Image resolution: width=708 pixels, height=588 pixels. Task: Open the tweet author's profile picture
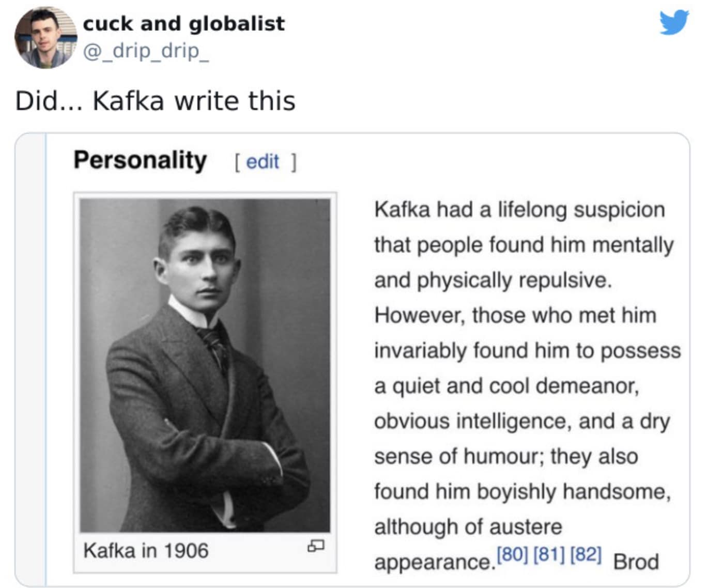[x=45, y=38]
